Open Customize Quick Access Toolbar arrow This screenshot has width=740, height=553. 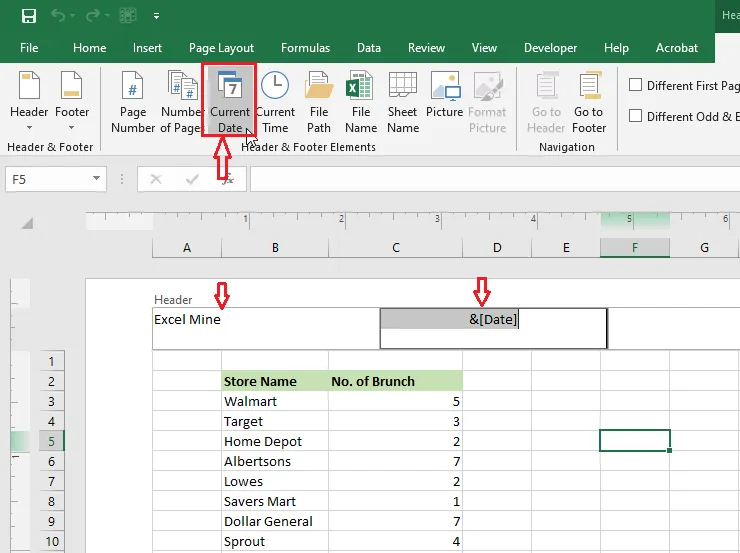click(x=156, y=16)
